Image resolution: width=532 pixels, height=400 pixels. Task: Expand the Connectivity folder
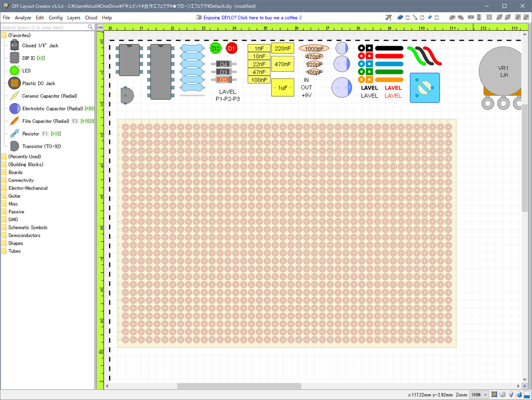tap(18, 180)
